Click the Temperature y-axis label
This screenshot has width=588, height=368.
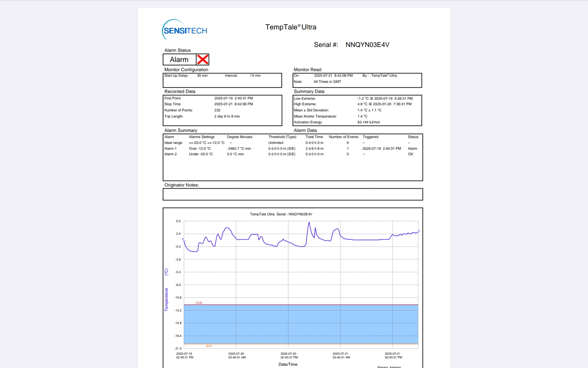166,299
